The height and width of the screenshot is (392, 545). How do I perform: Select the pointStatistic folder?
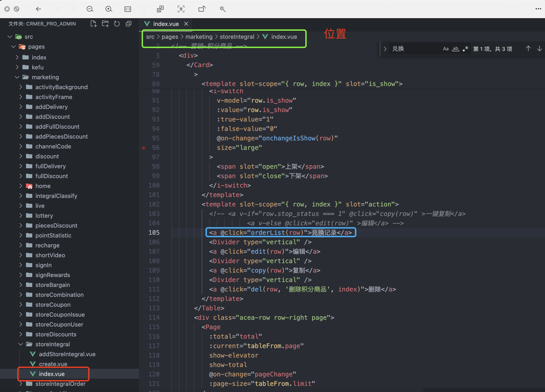53,235
